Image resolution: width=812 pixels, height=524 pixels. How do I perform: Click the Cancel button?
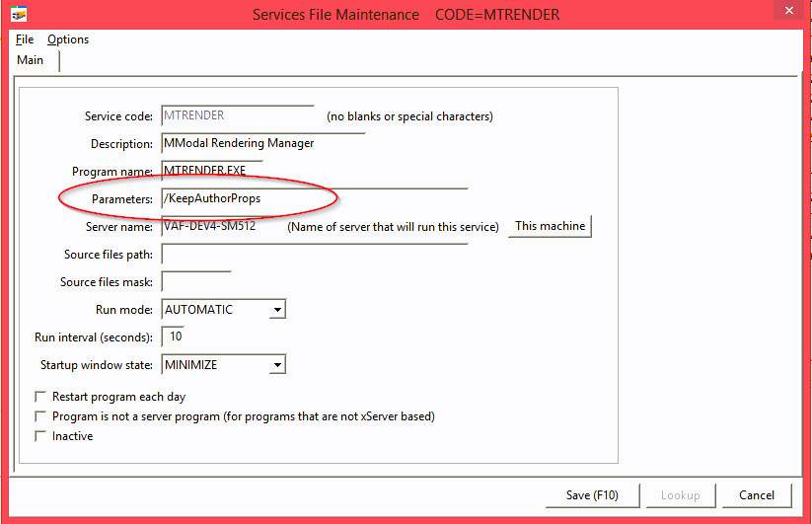point(757,495)
